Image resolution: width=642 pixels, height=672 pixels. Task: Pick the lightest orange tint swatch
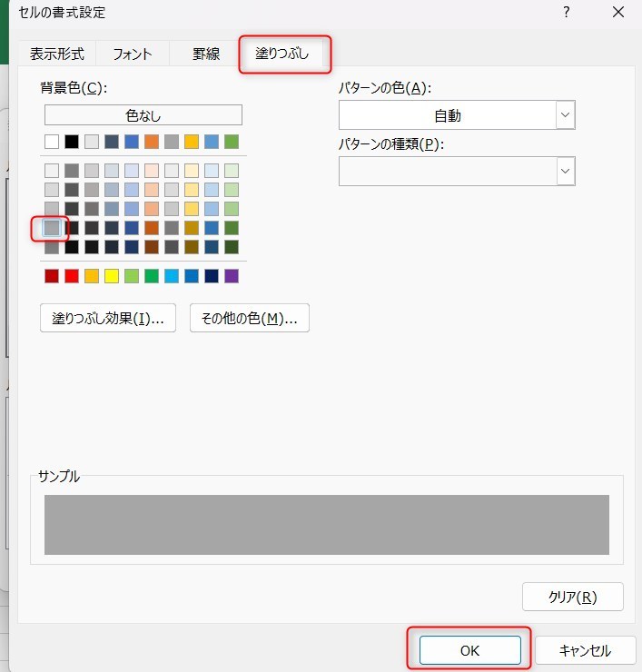tap(152, 171)
